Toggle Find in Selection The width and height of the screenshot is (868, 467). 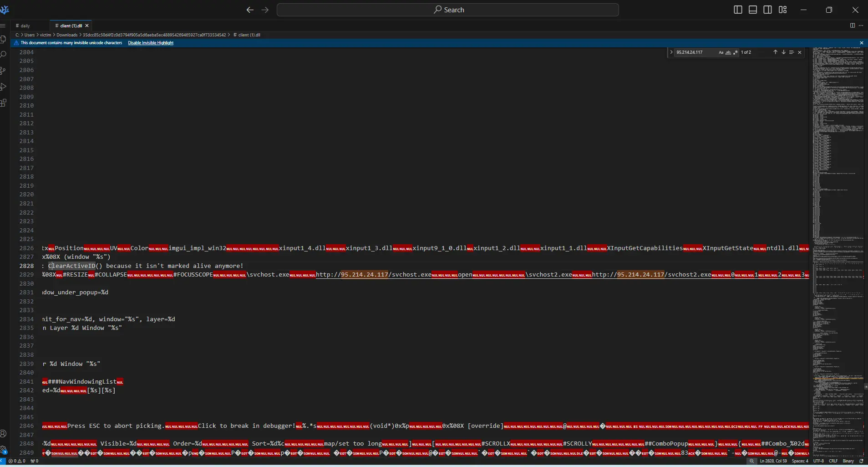coord(792,52)
